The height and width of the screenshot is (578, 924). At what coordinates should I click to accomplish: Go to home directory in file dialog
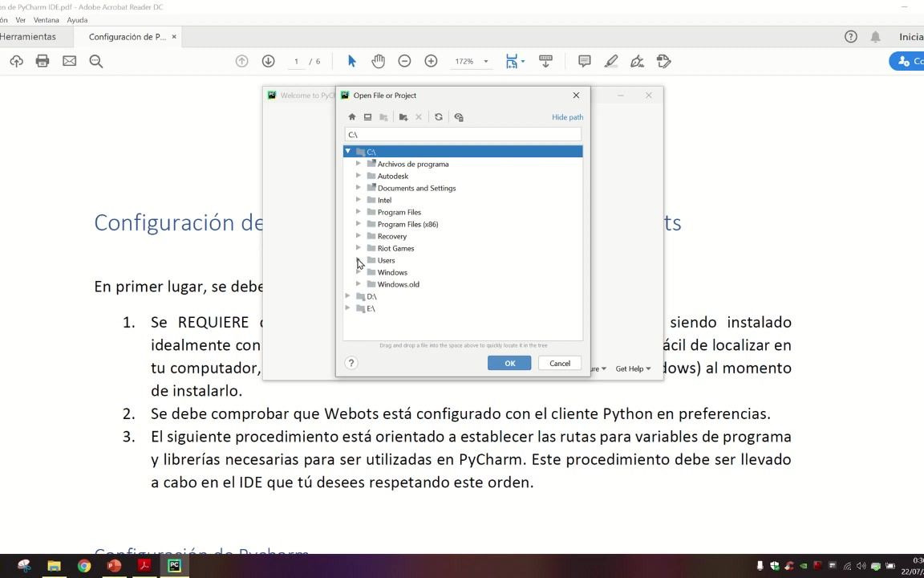click(352, 117)
